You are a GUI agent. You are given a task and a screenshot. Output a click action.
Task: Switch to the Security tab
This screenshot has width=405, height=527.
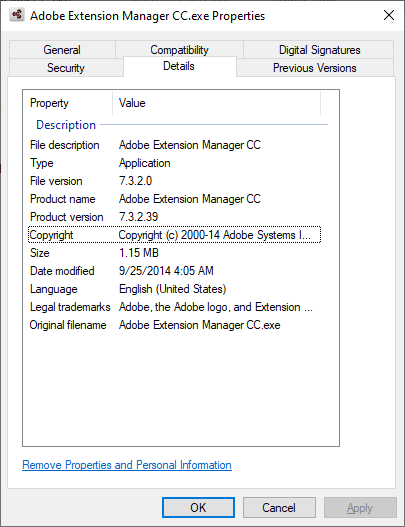point(66,68)
